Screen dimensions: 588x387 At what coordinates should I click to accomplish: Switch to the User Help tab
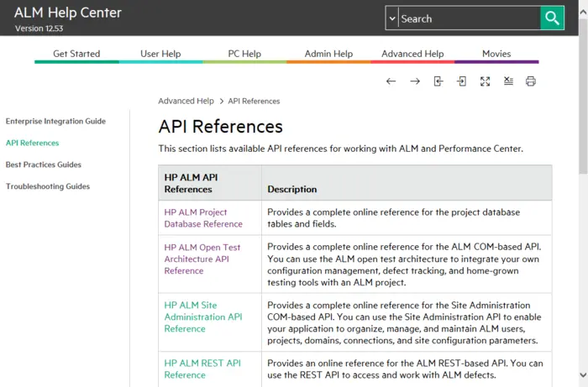point(160,54)
